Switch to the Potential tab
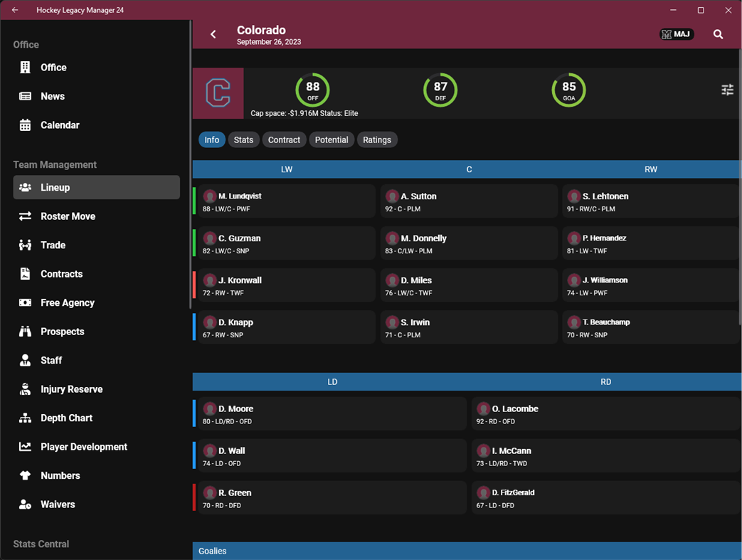The height and width of the screenshot is (560, 742). pos(332,139)
